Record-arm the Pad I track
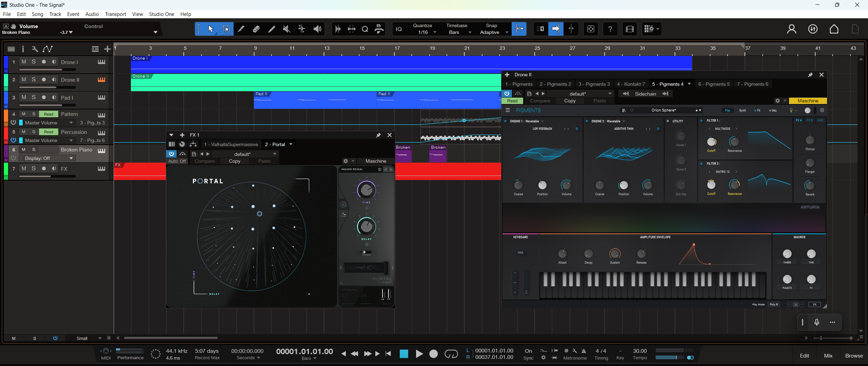 pyautogui.click(x=44, y=97)
